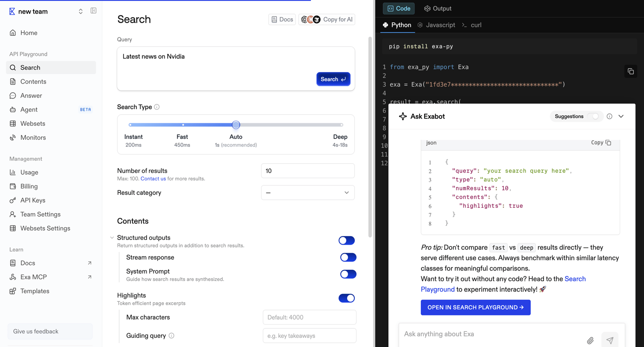Viewport: 644px width, 347px height.
Task: Click the Exa logo icon
Action: pos(12,12)
